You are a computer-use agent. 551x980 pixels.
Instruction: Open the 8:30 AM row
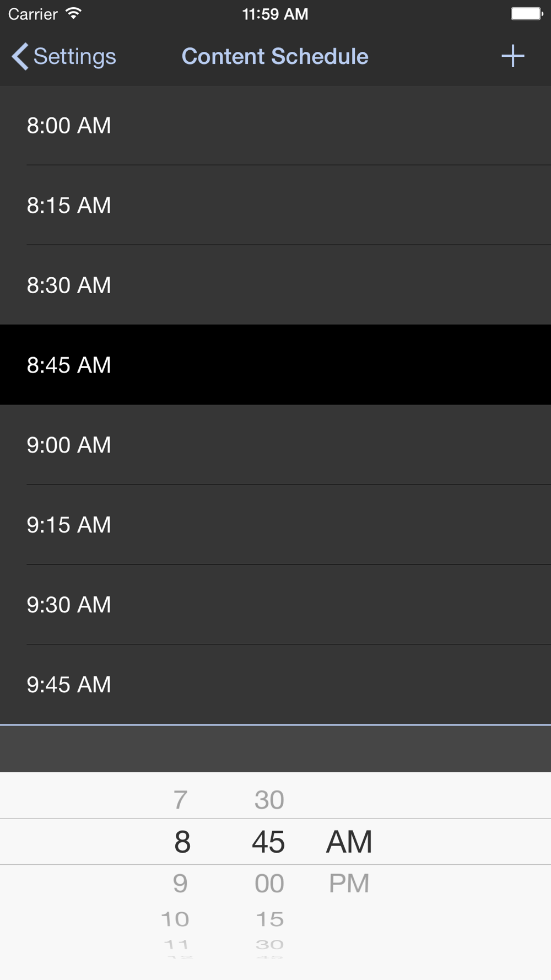tap(275, 285)
